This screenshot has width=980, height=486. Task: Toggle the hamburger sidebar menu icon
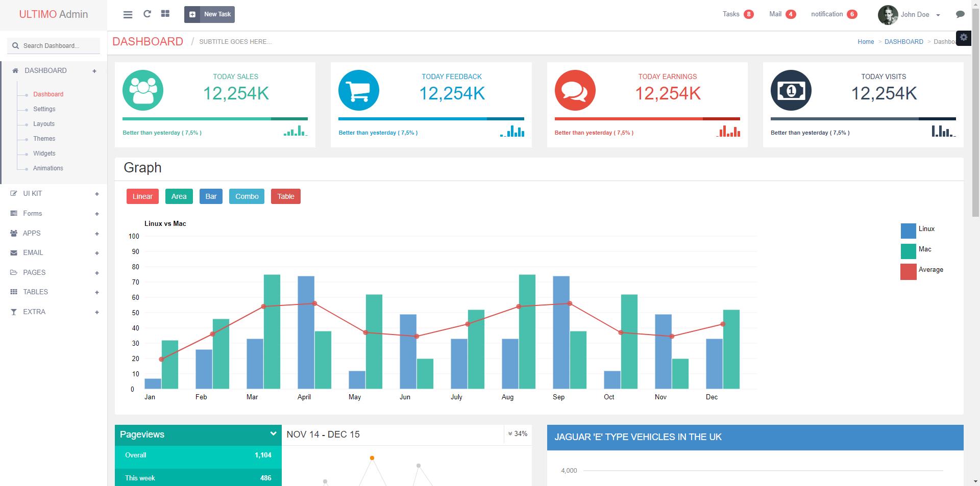point(128,15)
